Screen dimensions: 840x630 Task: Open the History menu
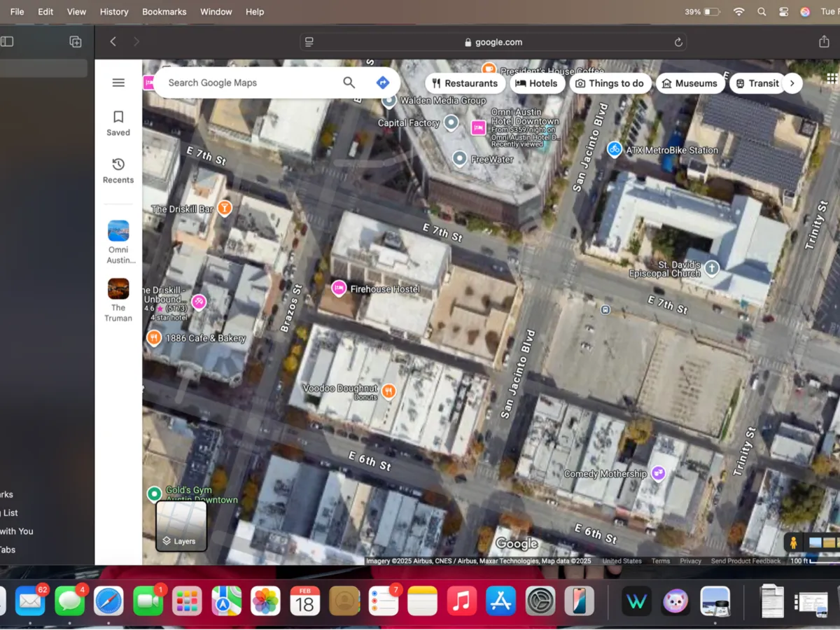114,12
